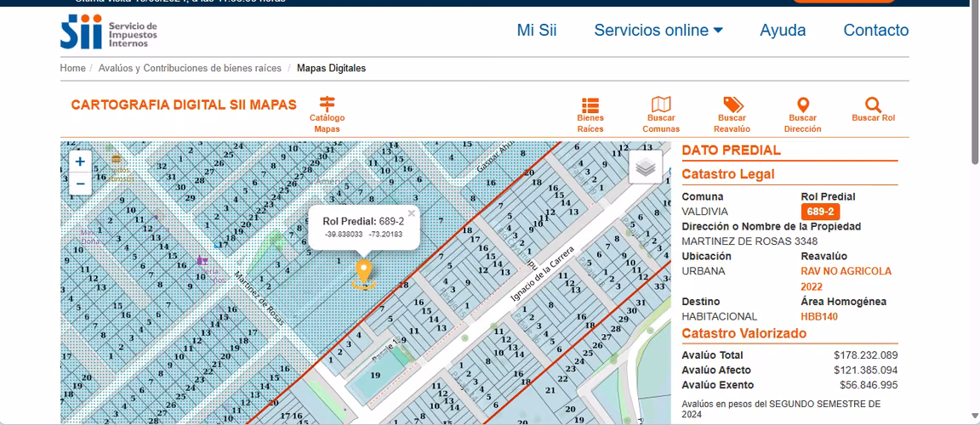This screenshot has width=980, height=425.
Task: Click the coordinates -39.838033 in the popup
Action: (344, 234)
